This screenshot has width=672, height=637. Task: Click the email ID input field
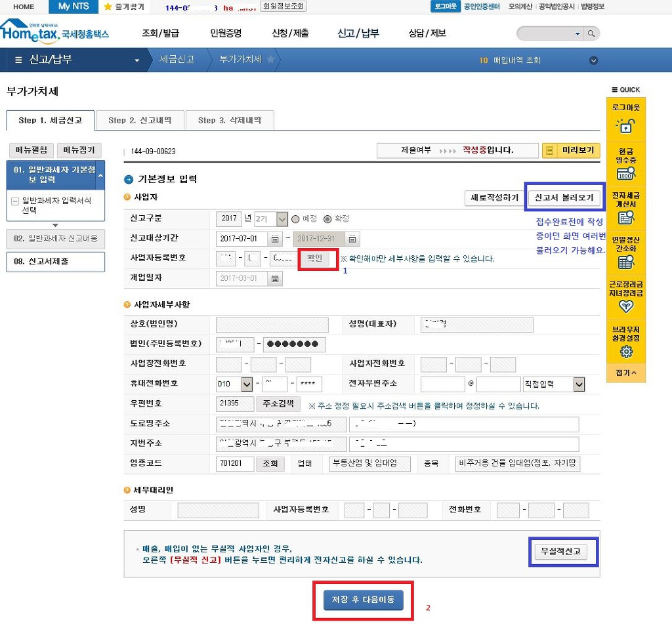(x=443, y=384)
